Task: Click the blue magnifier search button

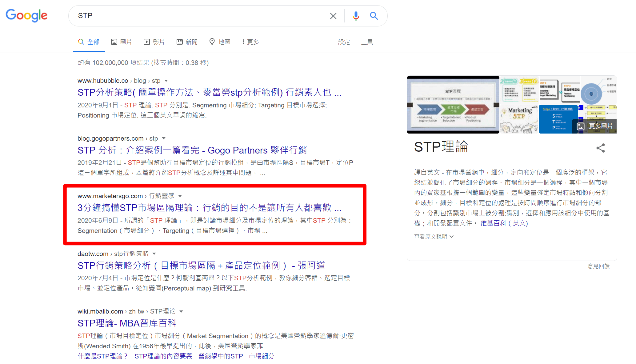Action: (374, 16)
